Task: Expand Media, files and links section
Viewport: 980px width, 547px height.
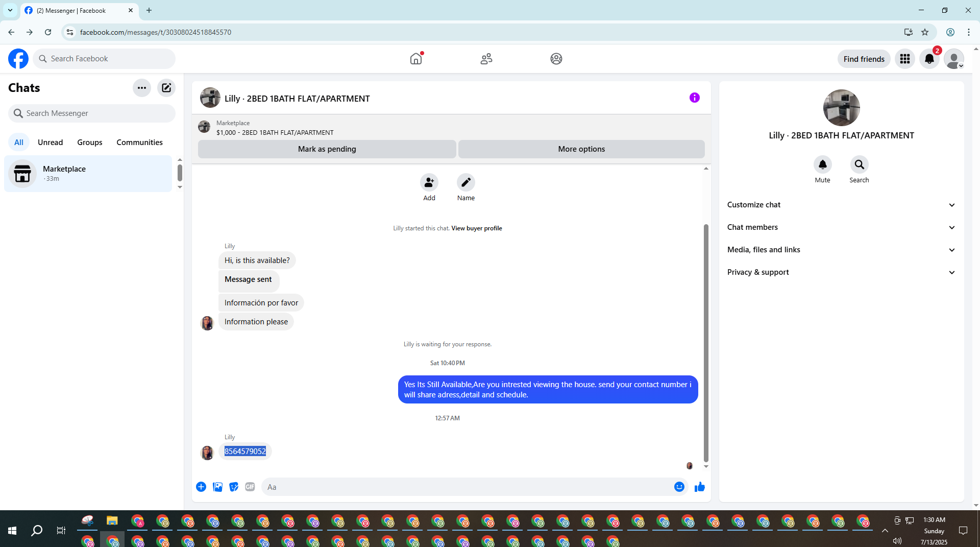Action: [841, 250]
